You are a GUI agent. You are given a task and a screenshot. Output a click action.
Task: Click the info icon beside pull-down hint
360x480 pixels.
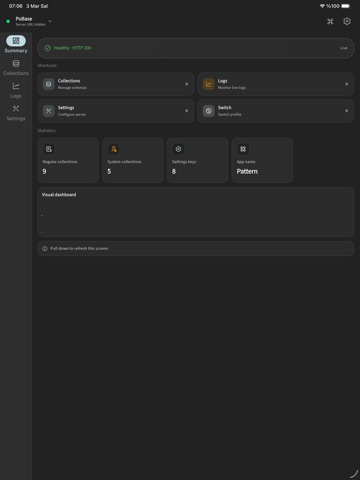[45, 248]
